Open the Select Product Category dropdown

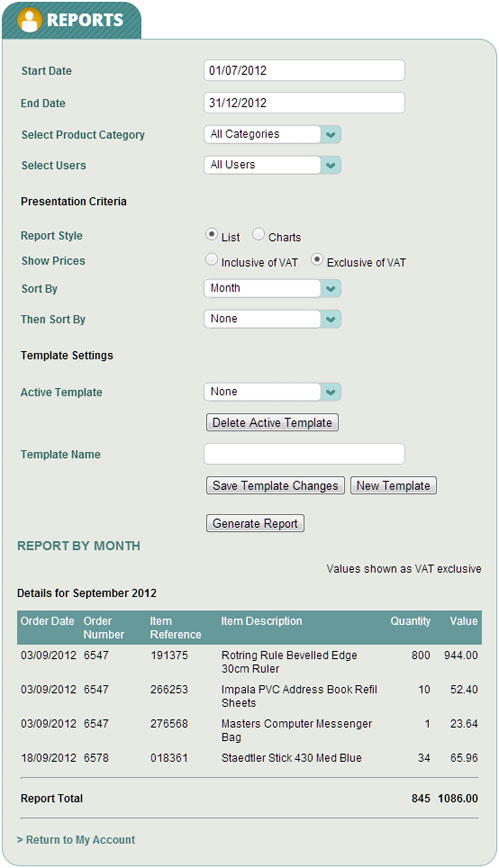click(272, 135)
